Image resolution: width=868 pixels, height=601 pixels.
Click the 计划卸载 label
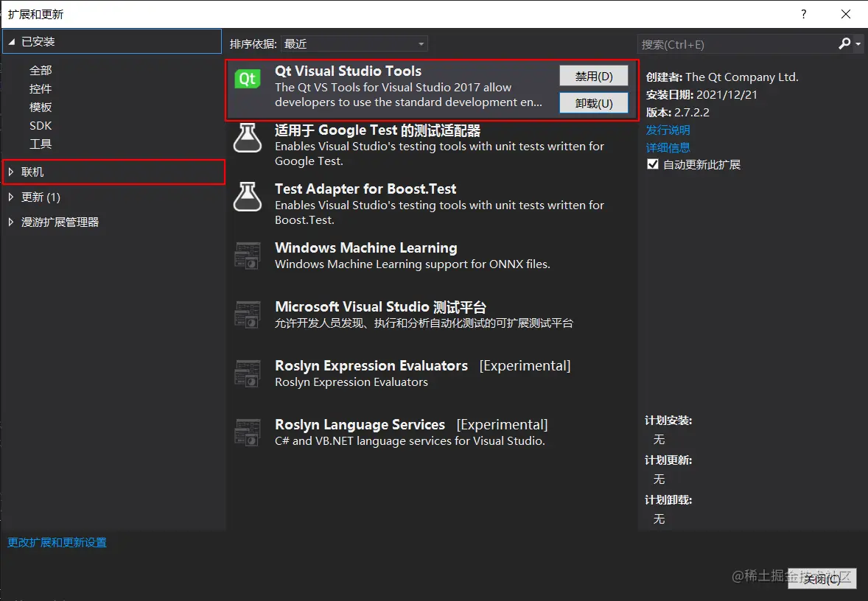(x=668, y=500)
